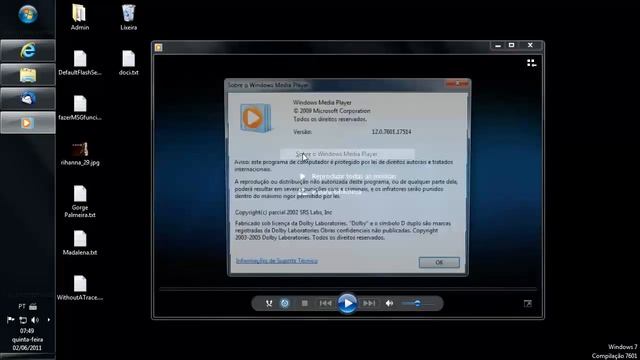Select rihanna_29.jpg image file

coord(80,153)
